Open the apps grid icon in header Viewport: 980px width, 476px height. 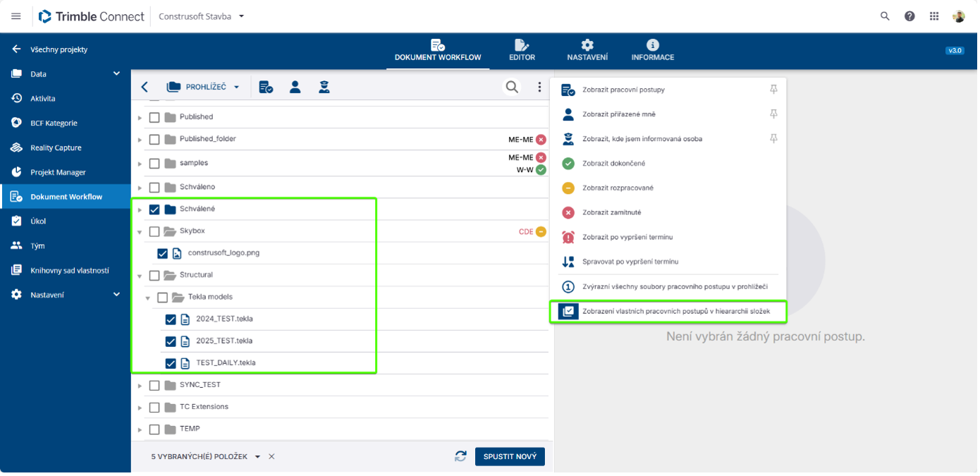tap(934, 16)
